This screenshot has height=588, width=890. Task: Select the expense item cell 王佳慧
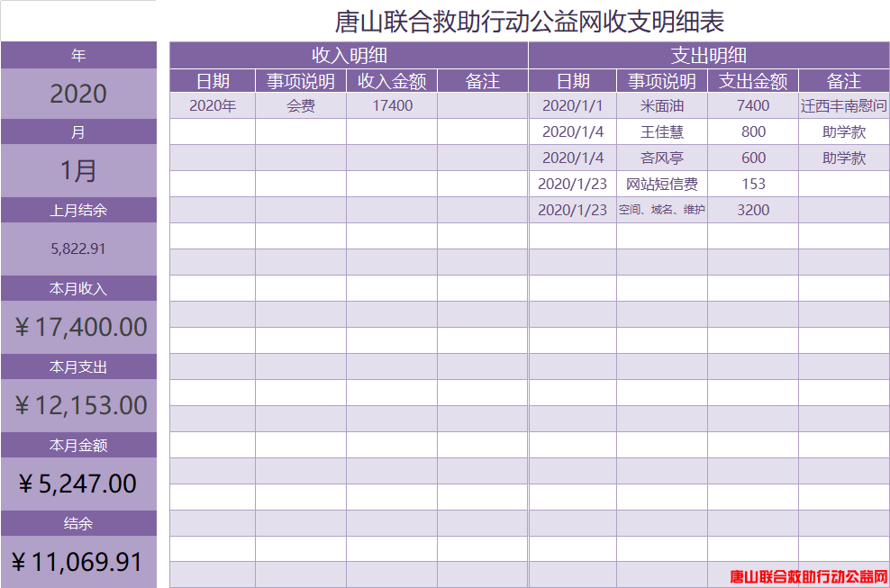(662, 131)
